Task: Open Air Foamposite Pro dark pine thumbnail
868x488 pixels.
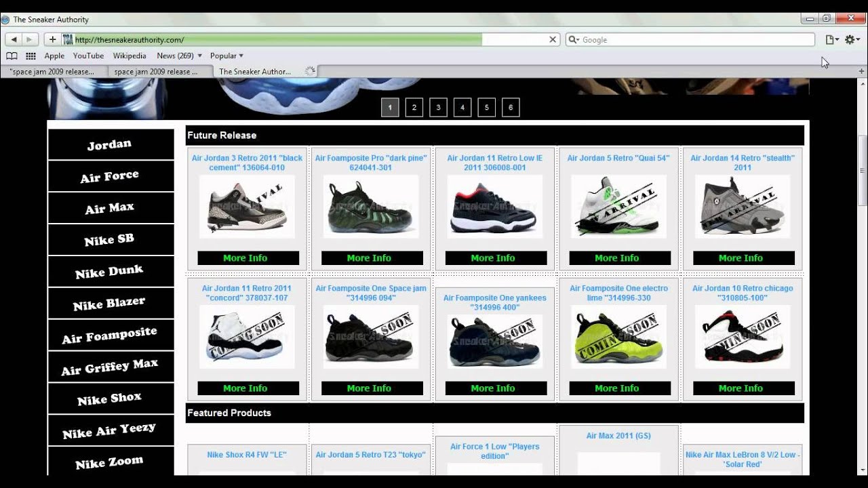Action: click(371, 207)
